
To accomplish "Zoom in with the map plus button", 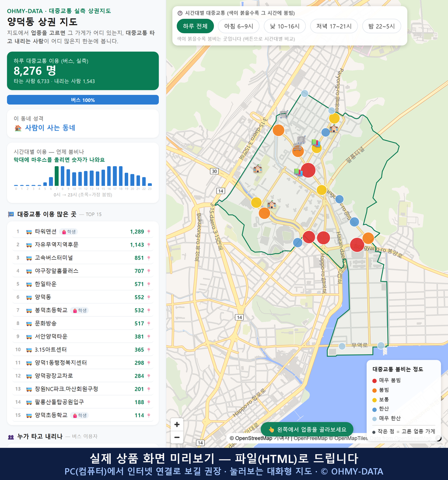I will click(x=177, y=424).
